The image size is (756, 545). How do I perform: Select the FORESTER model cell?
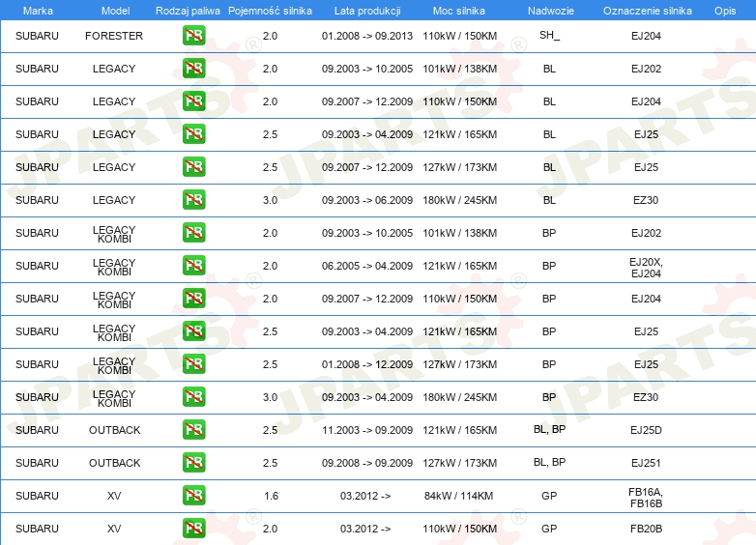[114, 36]
